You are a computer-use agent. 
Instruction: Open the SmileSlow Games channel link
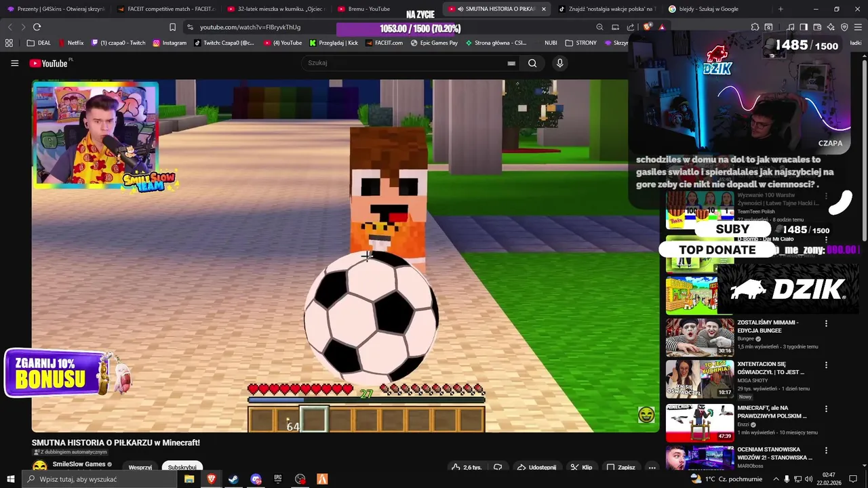tap(79, 464)
